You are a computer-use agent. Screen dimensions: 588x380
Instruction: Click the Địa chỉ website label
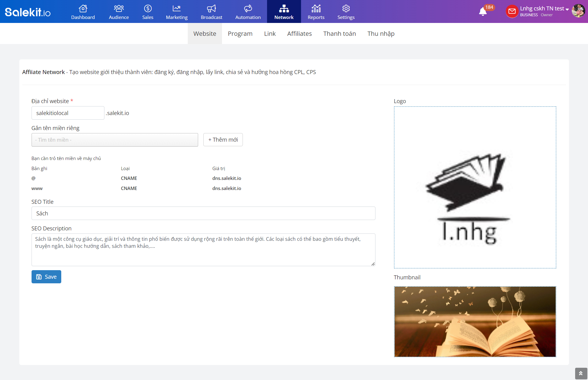tap(50, 101)
